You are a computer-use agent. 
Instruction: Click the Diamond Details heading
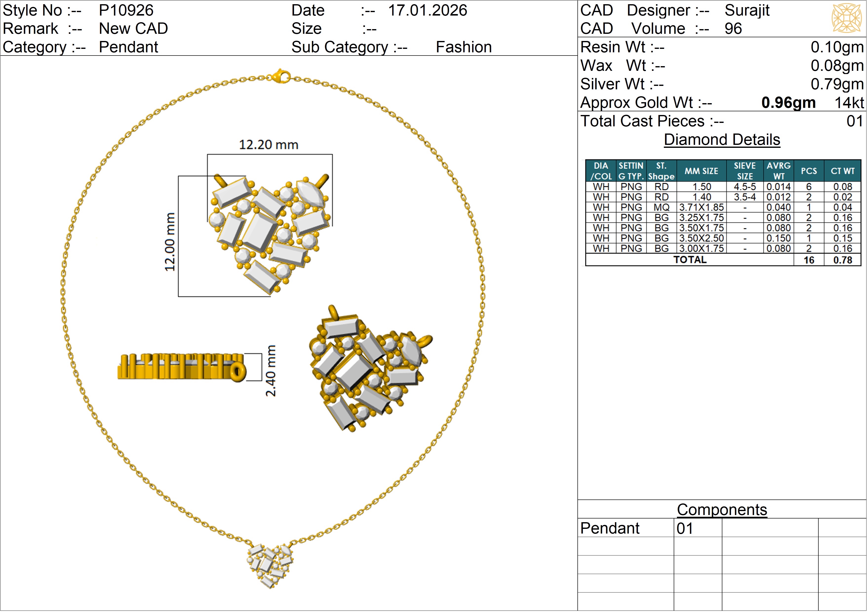[x=722, y=140]
